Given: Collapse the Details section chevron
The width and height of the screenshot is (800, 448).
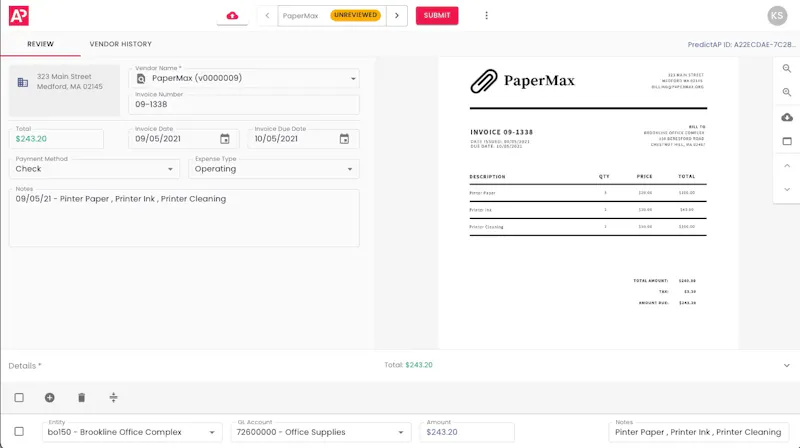Looking at the screenshot, I should tap(786, 365).
